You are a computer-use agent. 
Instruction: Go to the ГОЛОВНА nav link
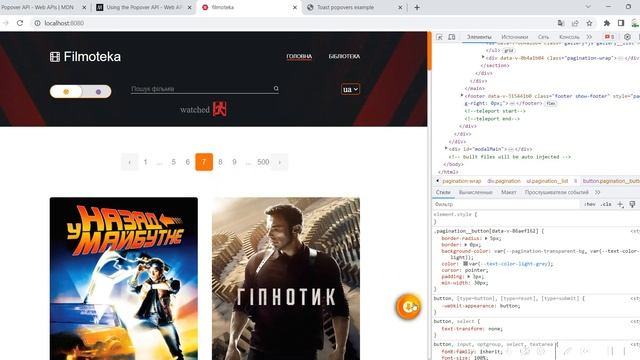pos(299,56)
